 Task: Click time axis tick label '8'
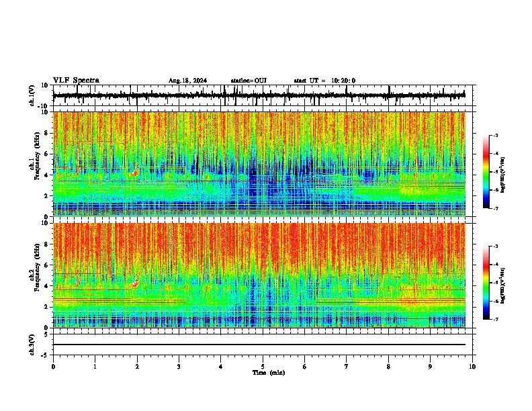388,367
